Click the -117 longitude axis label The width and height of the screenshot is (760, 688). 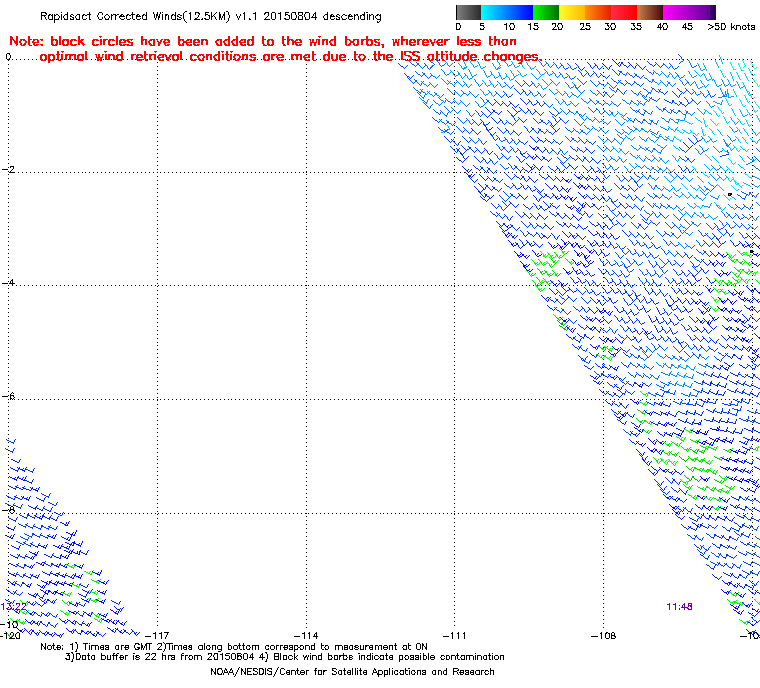[x=157, y=635]
